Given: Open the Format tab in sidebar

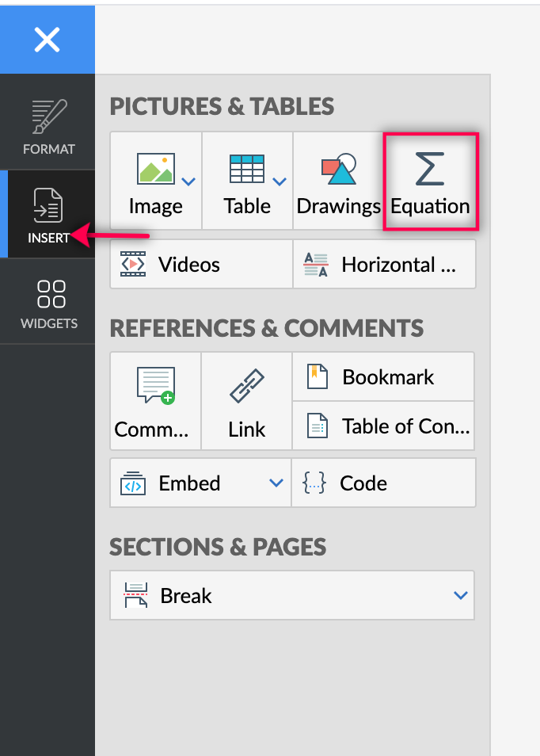Looking at the screenshot, I should [x=48, y=127].
